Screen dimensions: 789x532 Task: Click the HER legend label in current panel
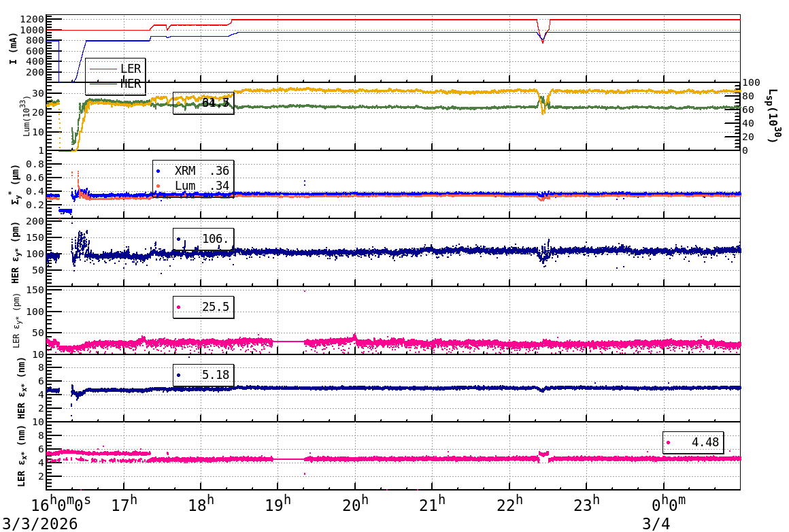click(131, 84)
